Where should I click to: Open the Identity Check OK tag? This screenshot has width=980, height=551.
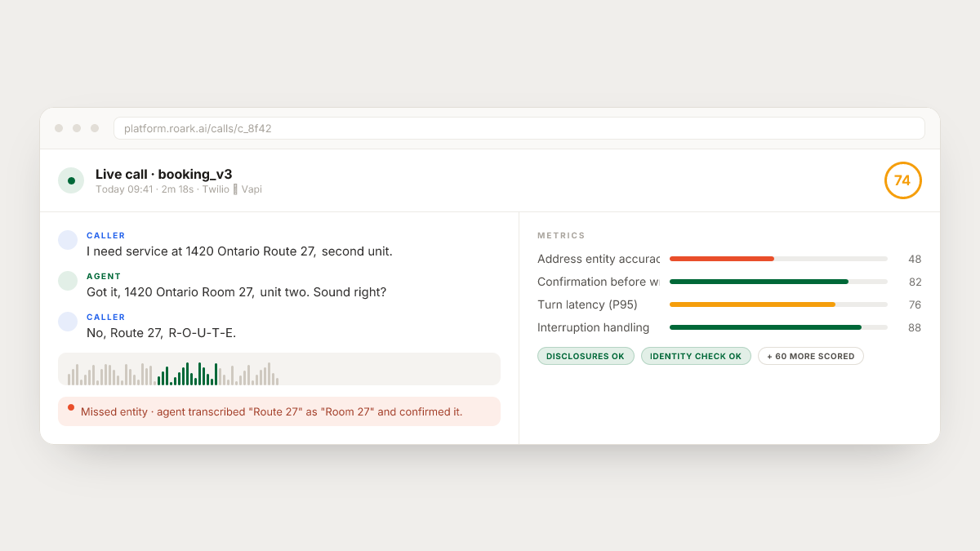696,356
